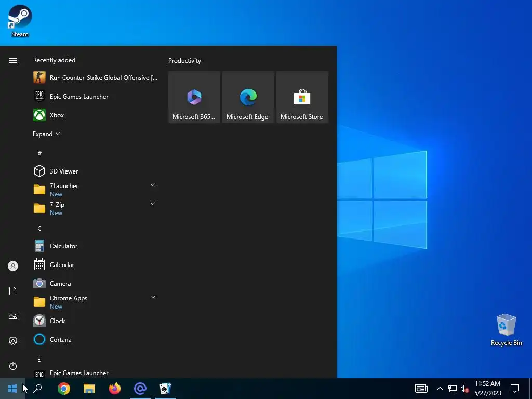
Task: Open the 7Launcher folder entry
Action: [x=96, y=190]
